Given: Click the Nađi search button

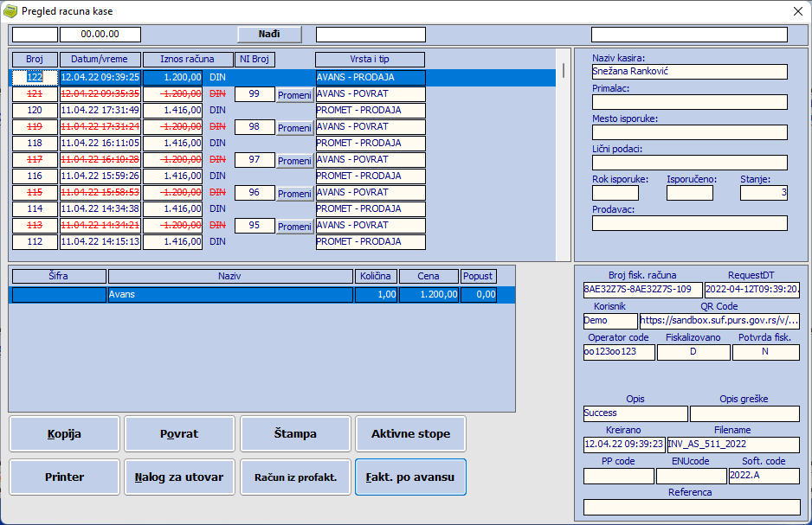Looking at the screenshot, I should [x=269, y=35].
